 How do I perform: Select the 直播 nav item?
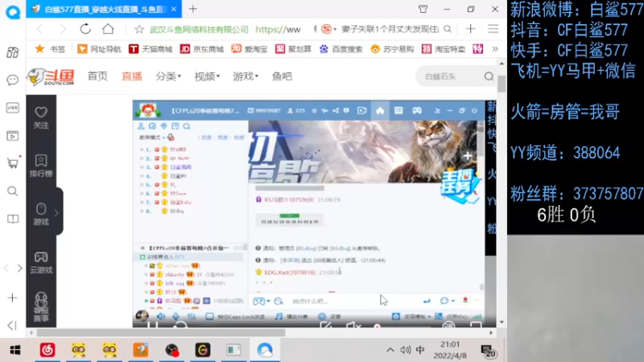(x=132, y=76)
